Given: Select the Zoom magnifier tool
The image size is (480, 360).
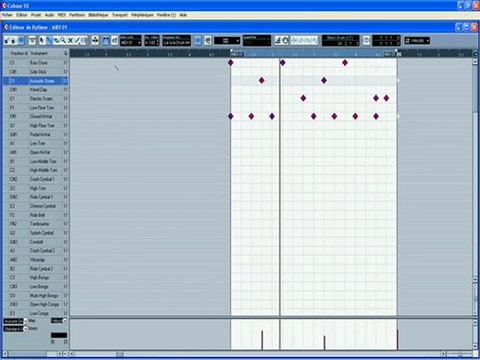Looking at the screenshot, I should point(63,41).
